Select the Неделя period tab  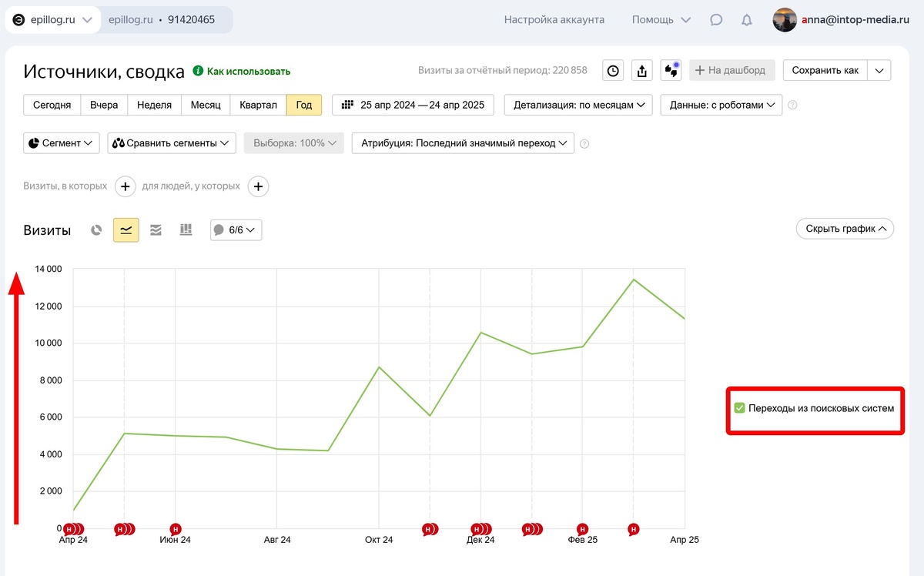pos(155,105)
